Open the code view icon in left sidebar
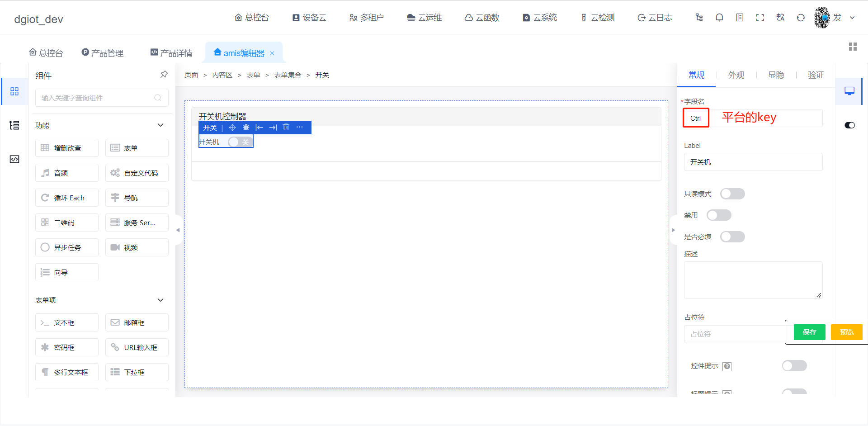Screen dimensions: 868x426 click(14, 159)
